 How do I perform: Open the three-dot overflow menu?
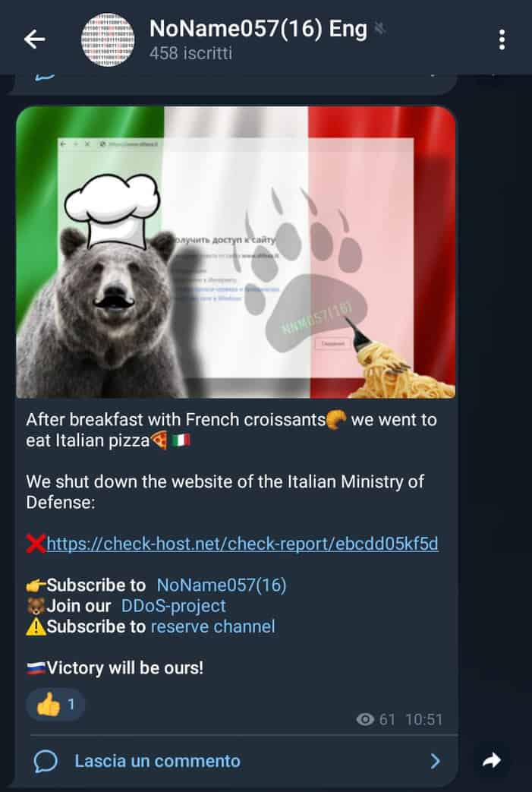(x=502, y=39)
